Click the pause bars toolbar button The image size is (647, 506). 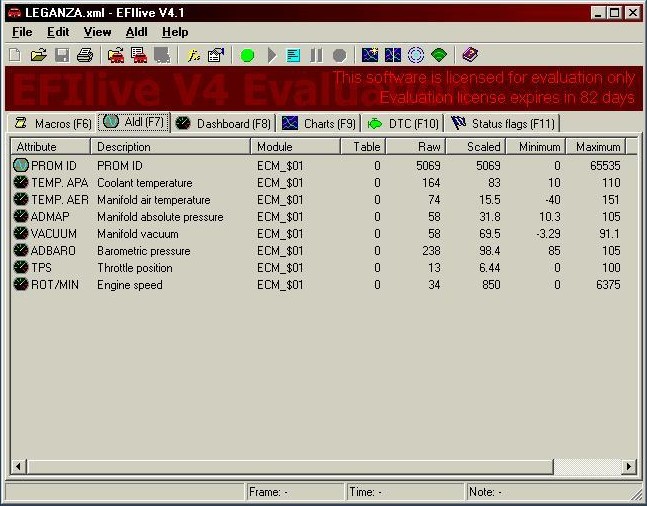pos(316,55)
